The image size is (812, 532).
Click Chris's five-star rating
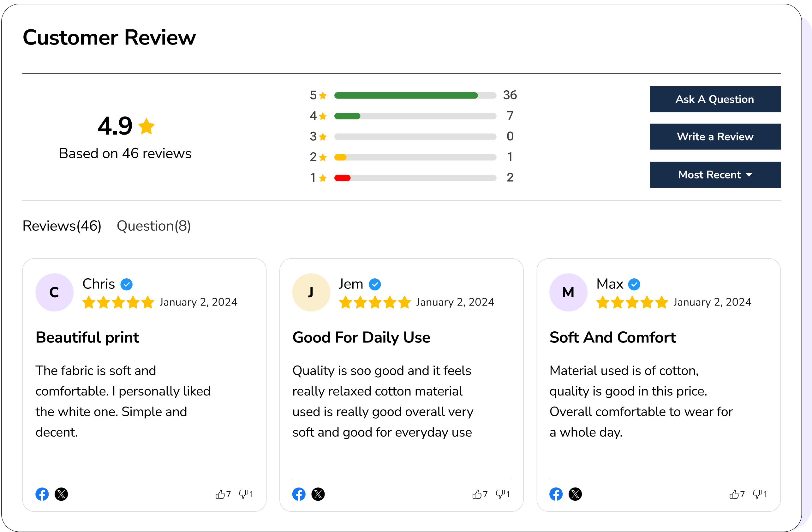pos(118,302)
